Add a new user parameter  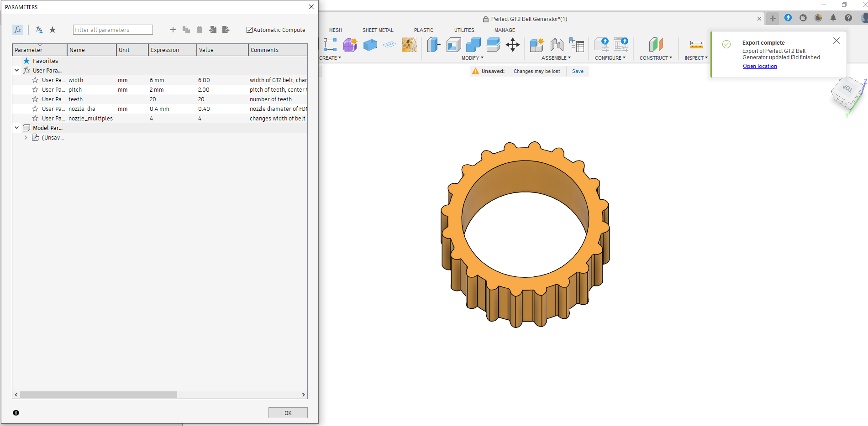pos(173,30)
